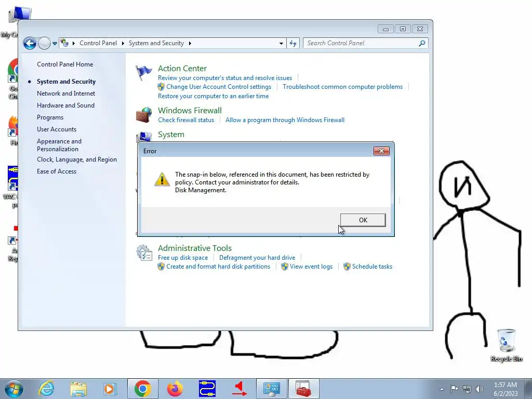Screen dimensions: 532x399
Task: Click Restore your computer to an earlier time
Action: (213, 96)
